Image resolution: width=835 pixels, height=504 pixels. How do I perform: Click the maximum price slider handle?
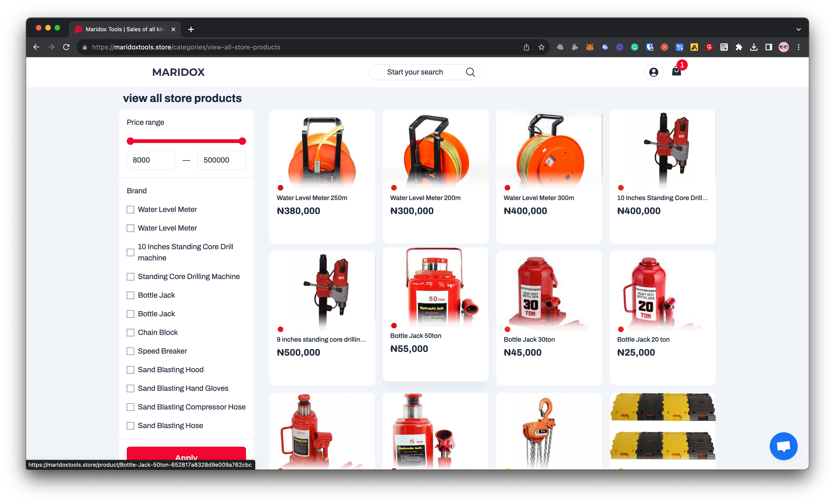point(242,141)
